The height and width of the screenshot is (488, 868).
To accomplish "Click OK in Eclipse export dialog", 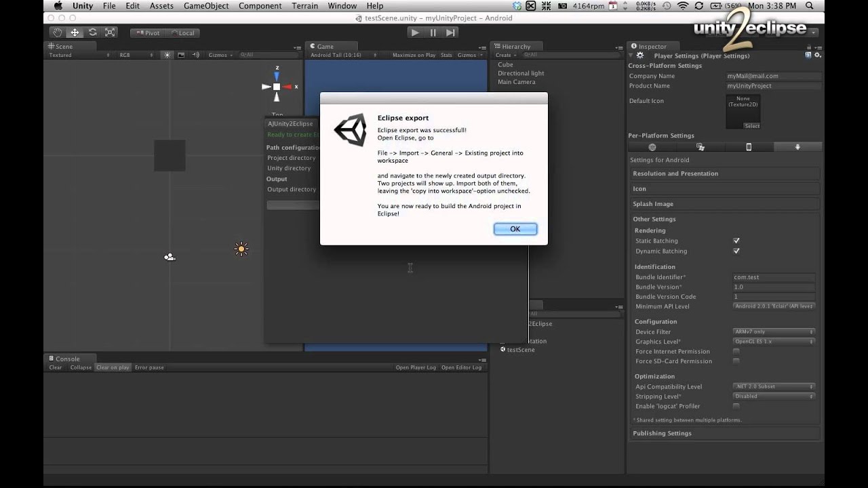I will click(515, 229).
